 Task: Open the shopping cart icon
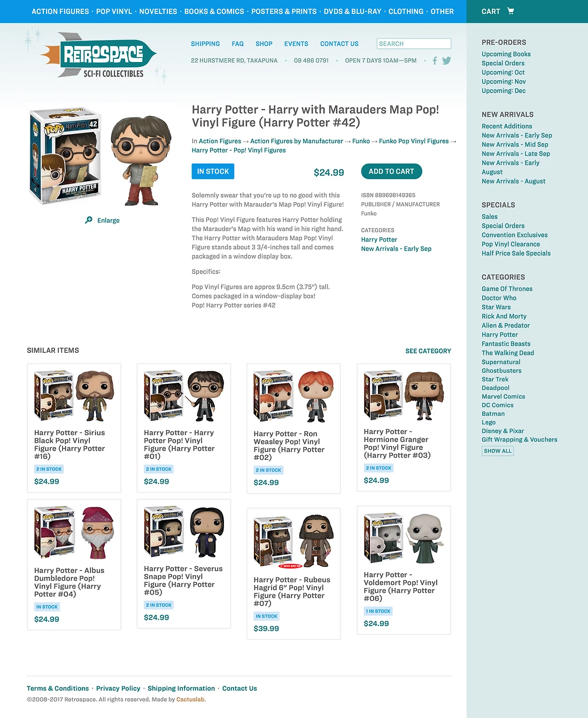[510, 11]
